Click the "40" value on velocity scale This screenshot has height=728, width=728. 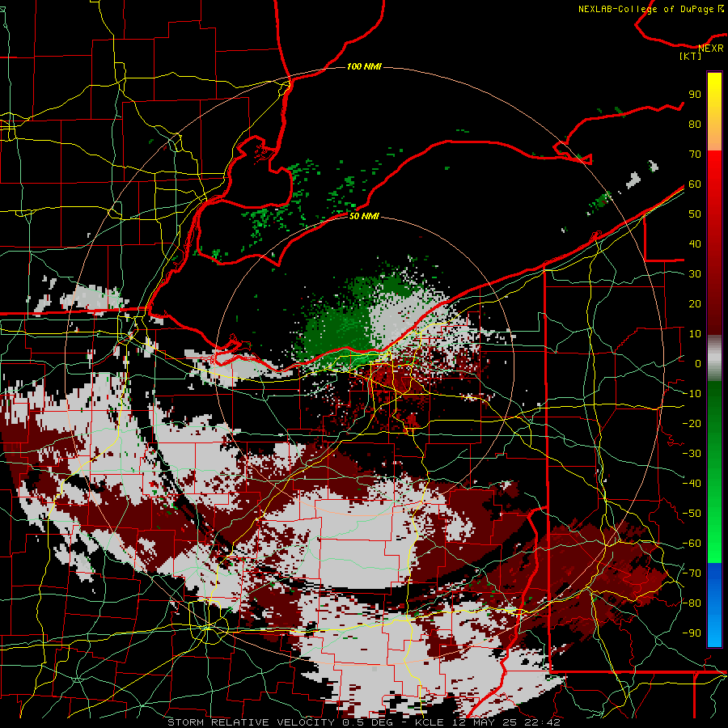tap(695, 243)
